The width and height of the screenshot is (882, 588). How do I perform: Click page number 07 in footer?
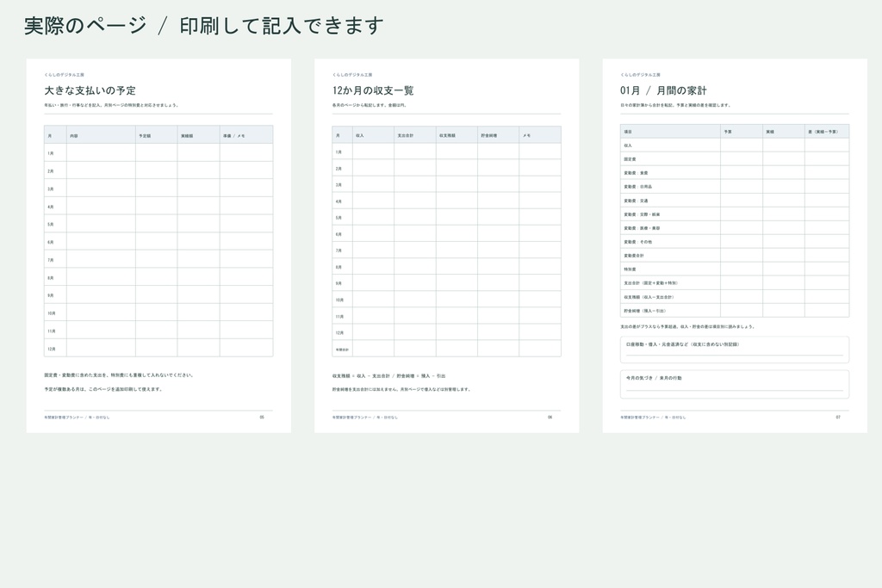(x=838, y=417)
